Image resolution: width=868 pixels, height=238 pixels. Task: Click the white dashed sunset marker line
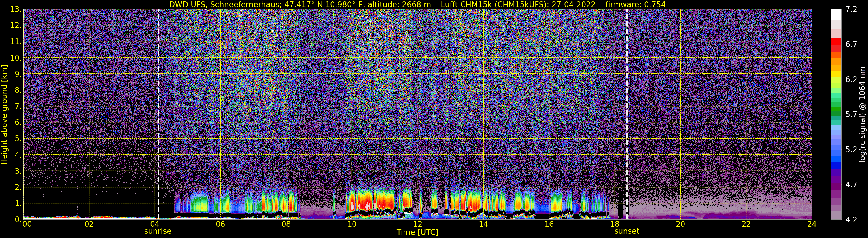pos(627,114)
